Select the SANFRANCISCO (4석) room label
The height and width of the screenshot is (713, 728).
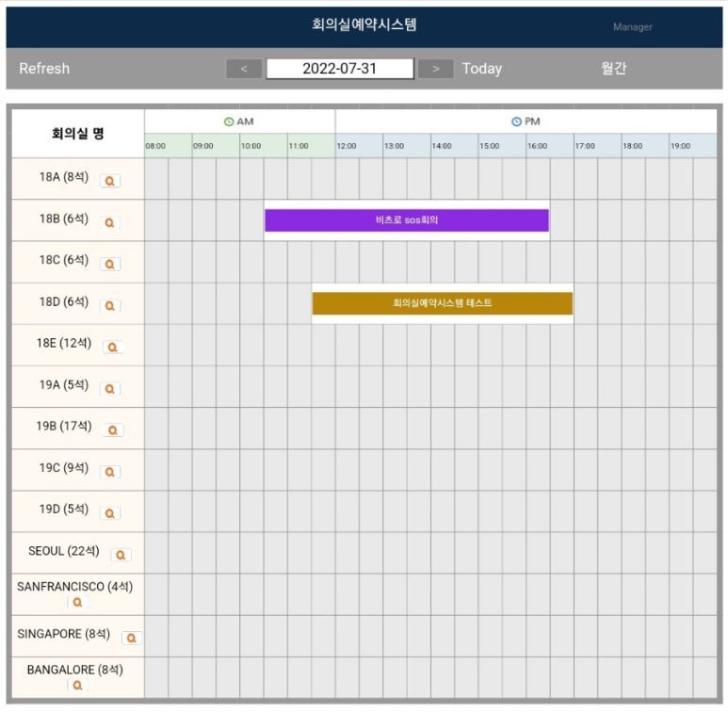(x=75, y=587)
